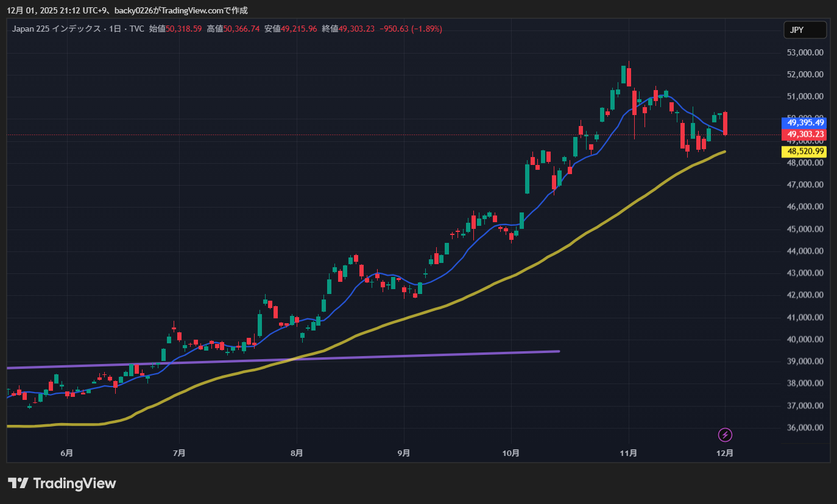Click the 12月 marker on time axis
The width and height of the screenshot is (837, 504).
[725, 453]
